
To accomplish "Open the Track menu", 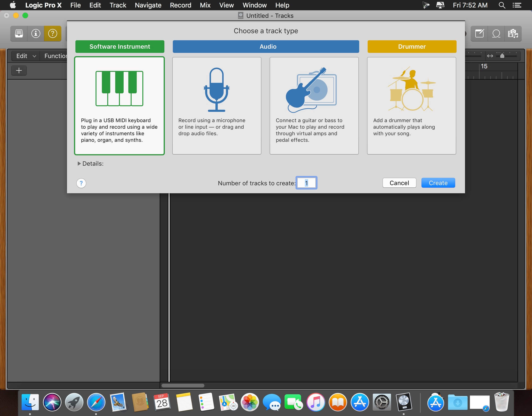I will click(118, 5).
